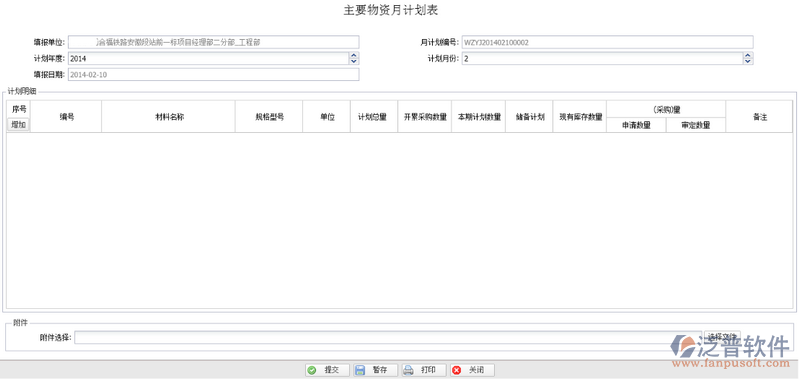Select the 现有库存数量 column header
Screen dimensions: 800x379
pyautogui.click(x=580, y=117)
